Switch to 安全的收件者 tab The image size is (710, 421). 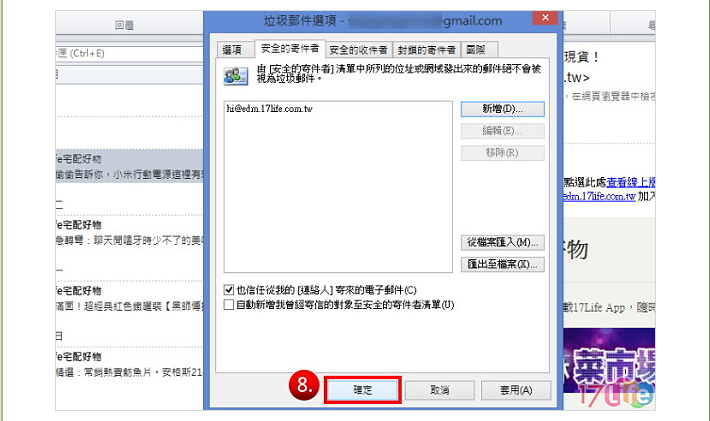(358, 50)
